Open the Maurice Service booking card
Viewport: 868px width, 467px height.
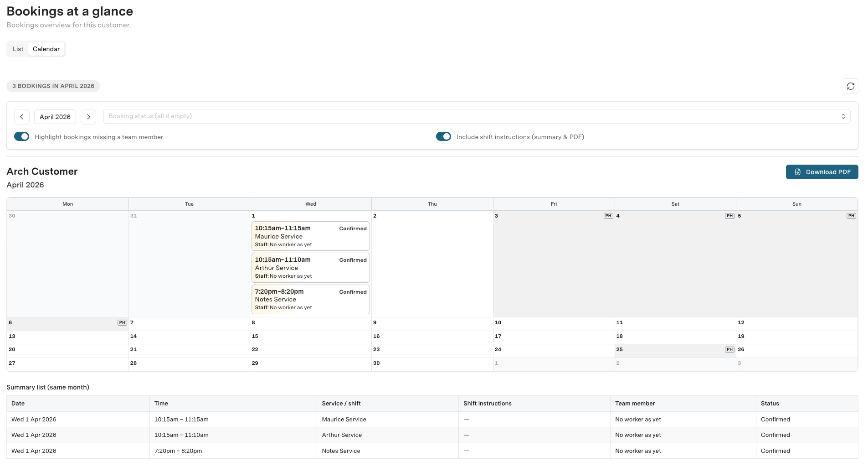(310, 236)
